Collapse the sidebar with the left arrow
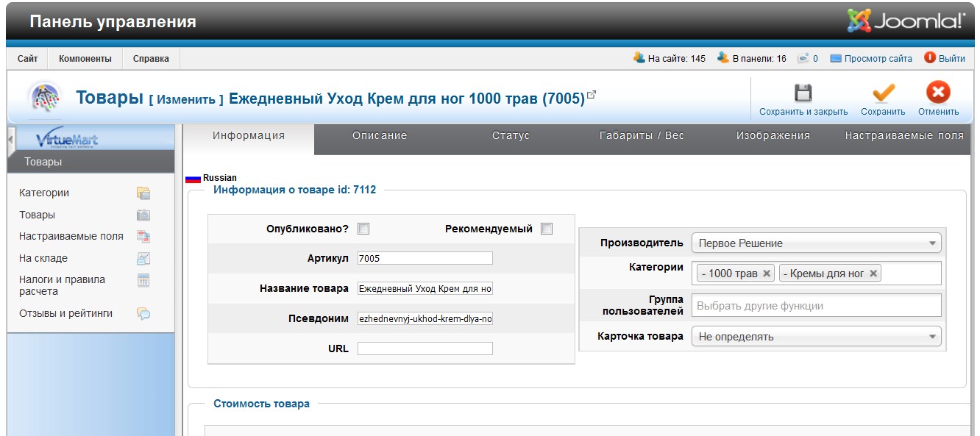 pyautogui.click(x=11, y=140)
